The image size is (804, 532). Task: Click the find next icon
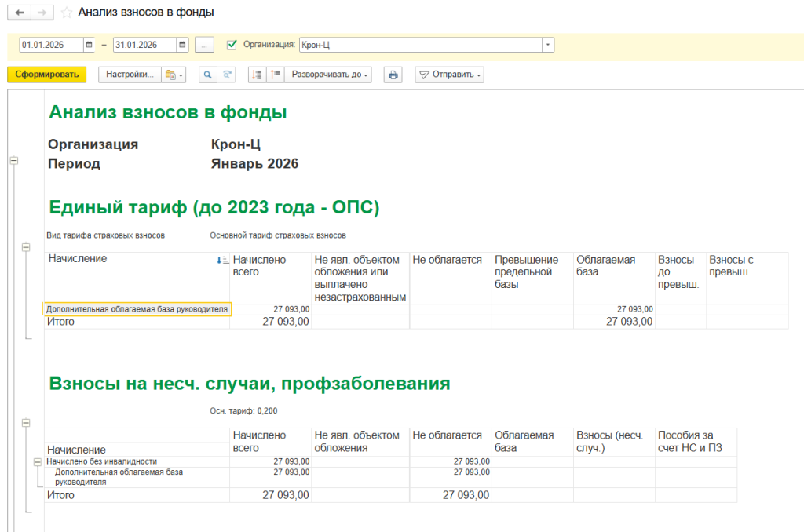pos(226,75)
